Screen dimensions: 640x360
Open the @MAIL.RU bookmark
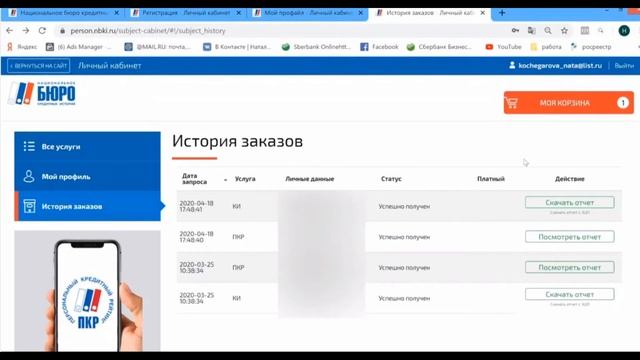click(x=157, y=47)
